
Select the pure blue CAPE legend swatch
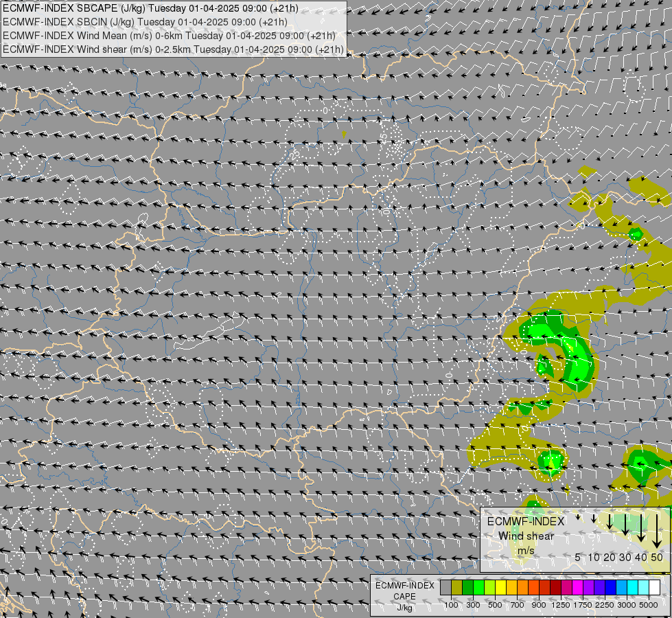[610, 587]
